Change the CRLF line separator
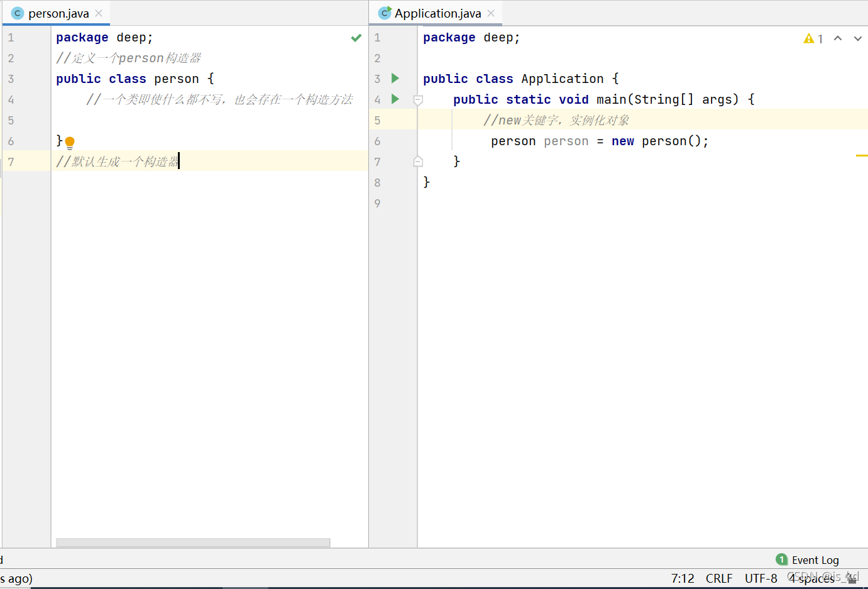Viewport: 868px width, 589px height. pos(719,578)
